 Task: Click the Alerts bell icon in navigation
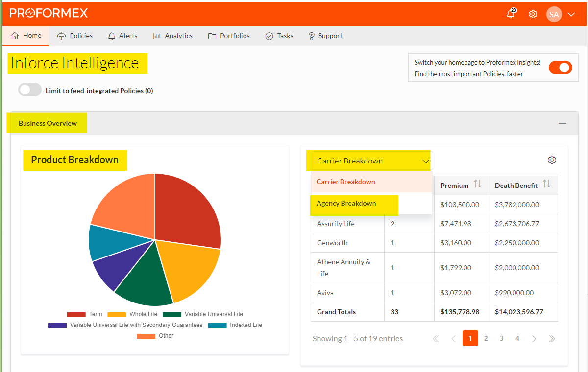pos(112,36)
